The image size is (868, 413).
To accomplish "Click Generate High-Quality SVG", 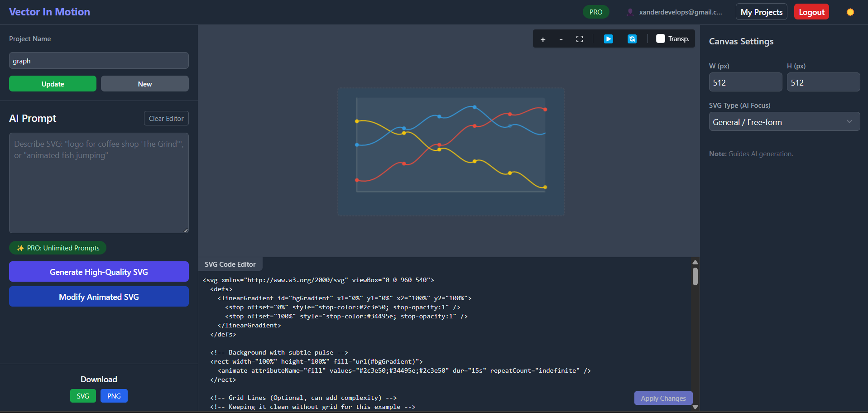I will 98,272.
